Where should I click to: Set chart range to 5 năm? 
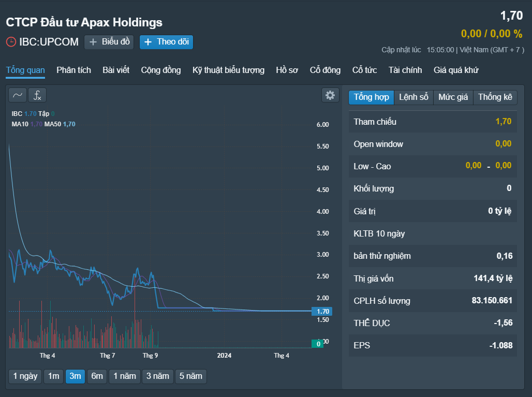point(190,376)
